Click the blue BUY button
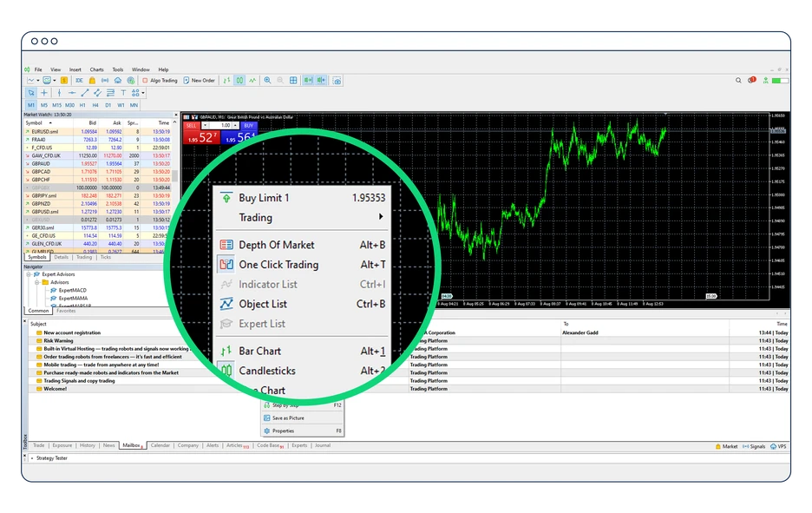 pos(249,125)
